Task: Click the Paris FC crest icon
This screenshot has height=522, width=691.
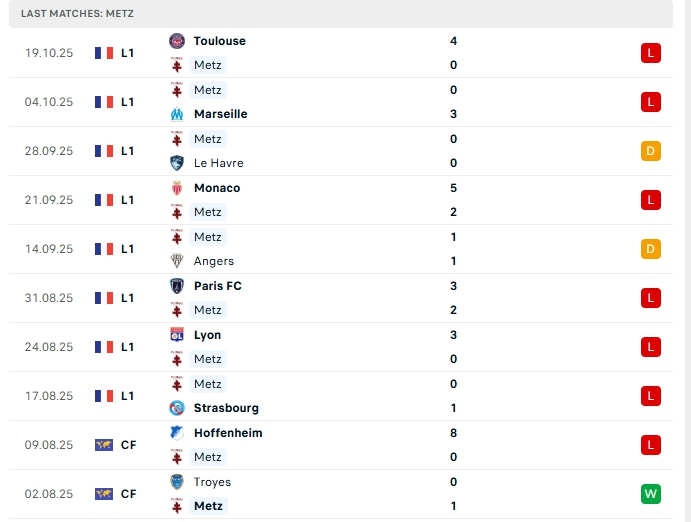Action: click(177, 286)
